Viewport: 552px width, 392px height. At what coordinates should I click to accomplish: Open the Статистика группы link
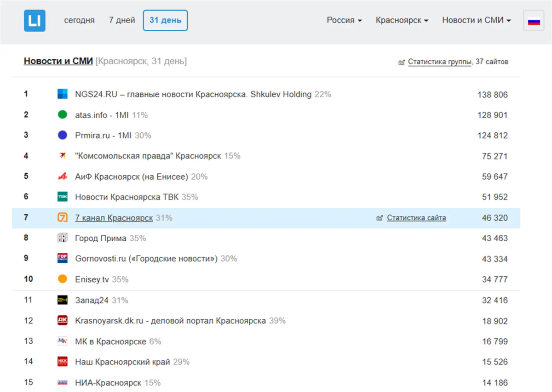click(440, 62)
